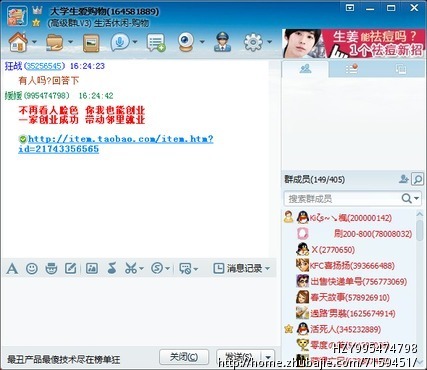Expand the 消息记录 dropdown arrow
The height and width of the screenshot is (370, 427).
tap(267, 269)
